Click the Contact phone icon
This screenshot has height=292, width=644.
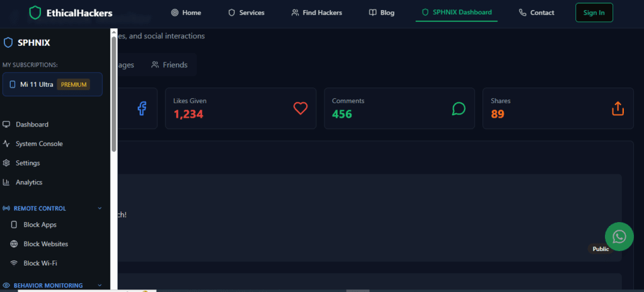click(x=523, y=13)
